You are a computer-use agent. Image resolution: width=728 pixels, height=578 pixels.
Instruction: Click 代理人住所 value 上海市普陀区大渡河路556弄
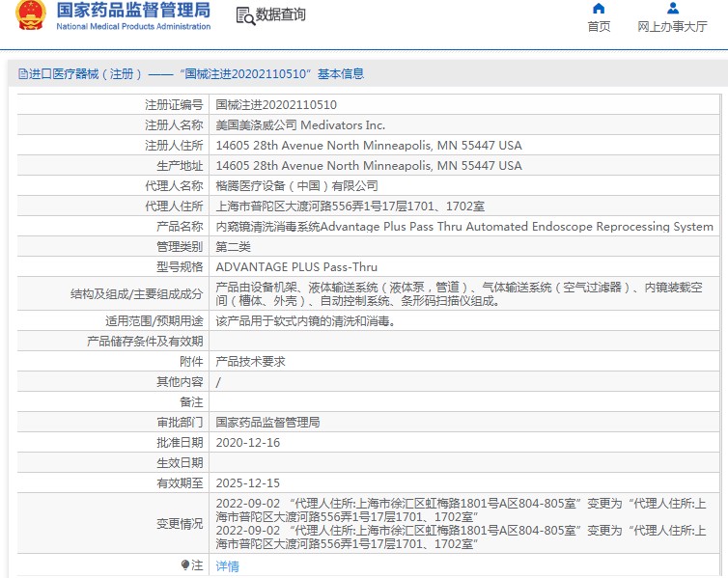(350, 206)
